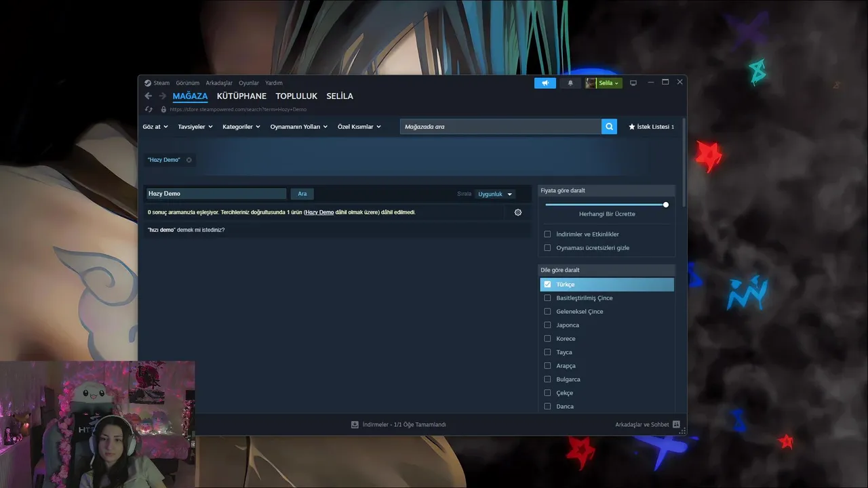The width and height of the screenshot is (868, 488).
Task: Open Arkadaşlar ve Sohbet
Action: point(642,425)
